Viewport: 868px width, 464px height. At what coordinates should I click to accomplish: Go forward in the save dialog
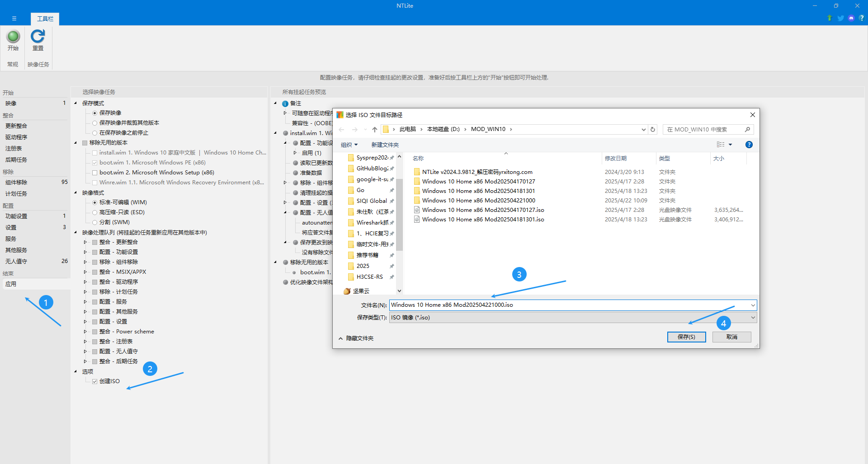(x=355, y=130)
